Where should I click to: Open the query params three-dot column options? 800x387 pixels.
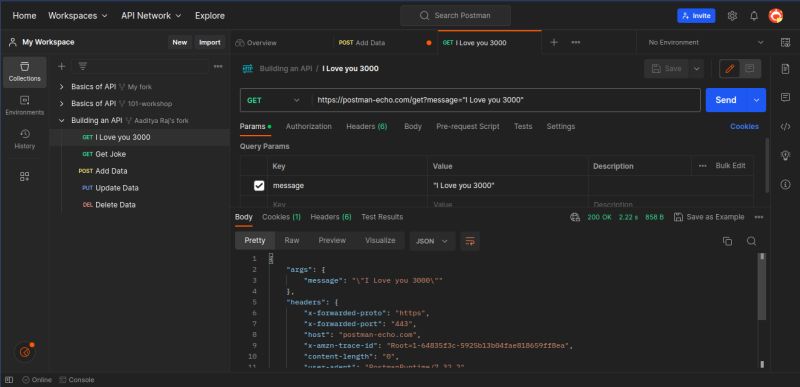(x=703, y=166)
